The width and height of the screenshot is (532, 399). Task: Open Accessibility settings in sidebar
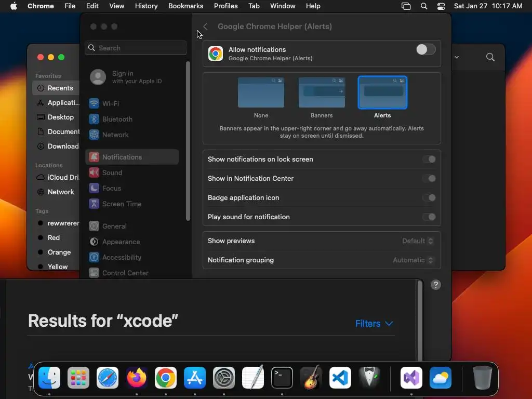[x=132, y=258]
